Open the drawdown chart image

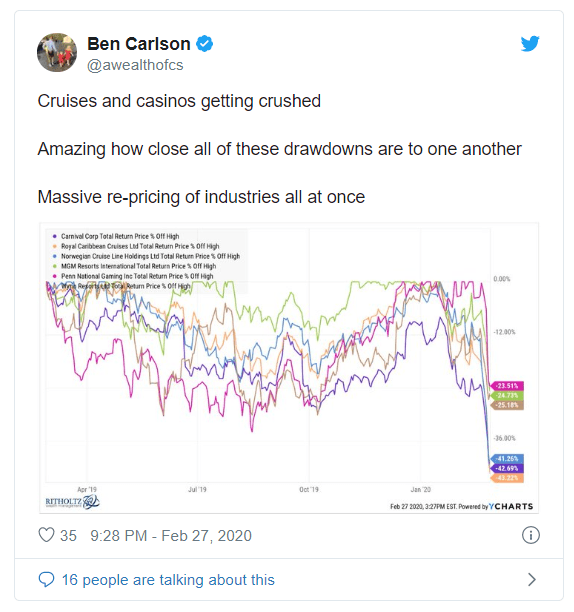point(289,368)
